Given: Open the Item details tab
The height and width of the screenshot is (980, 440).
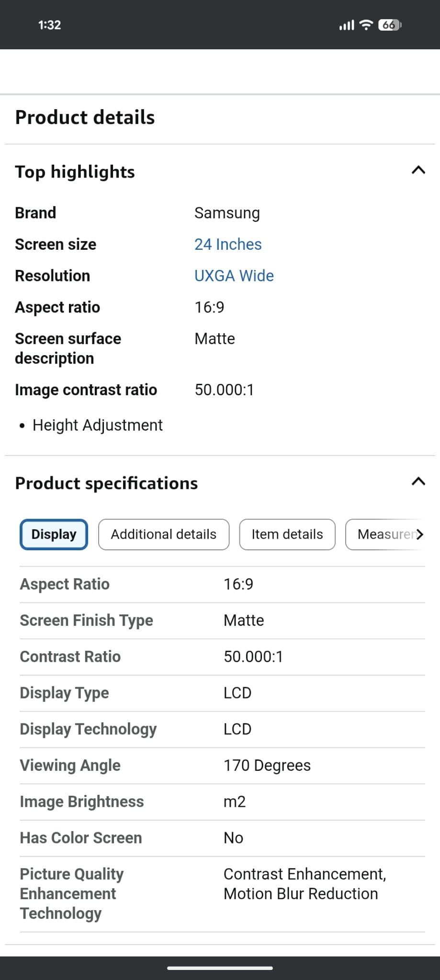Looking at the screenshot, I should click(287, 535).
